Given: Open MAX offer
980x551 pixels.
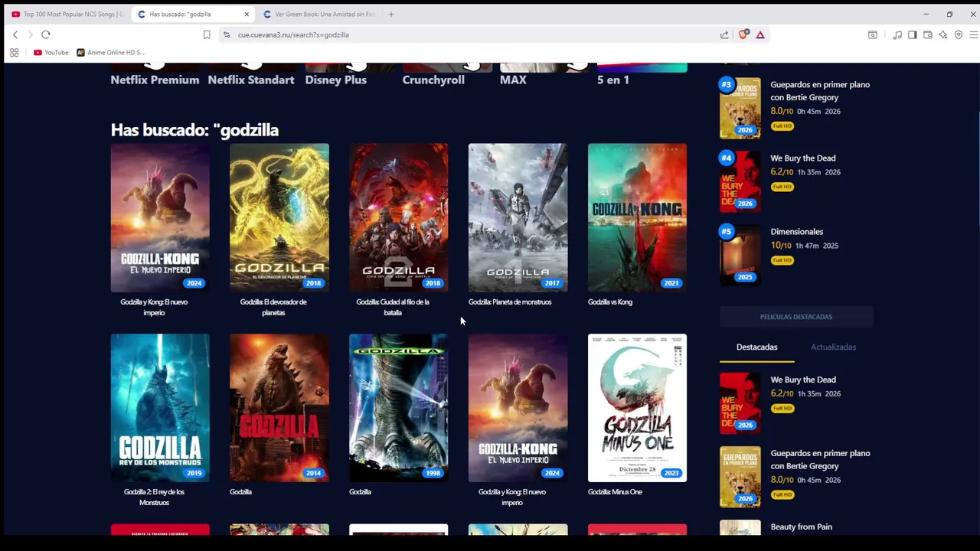Looking at the screenshot, I should (513, 80).
